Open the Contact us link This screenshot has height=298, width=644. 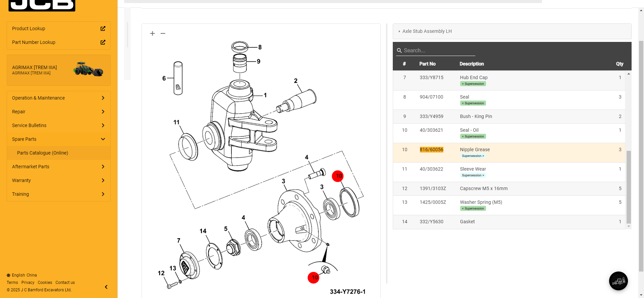[65, 283]
